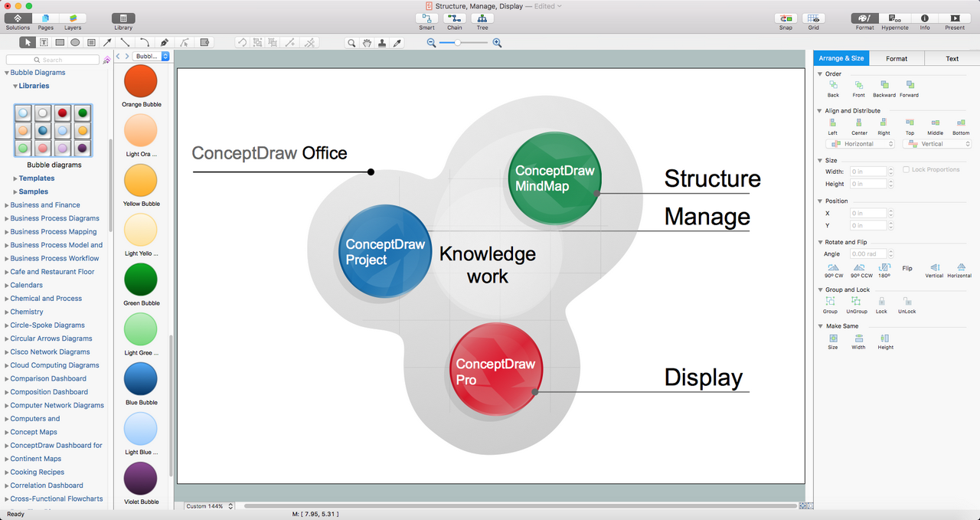Image resolution: width=980 pixels, height=520 pixels.
Task: Select the magnifier zoom tool
Action: 351,43
